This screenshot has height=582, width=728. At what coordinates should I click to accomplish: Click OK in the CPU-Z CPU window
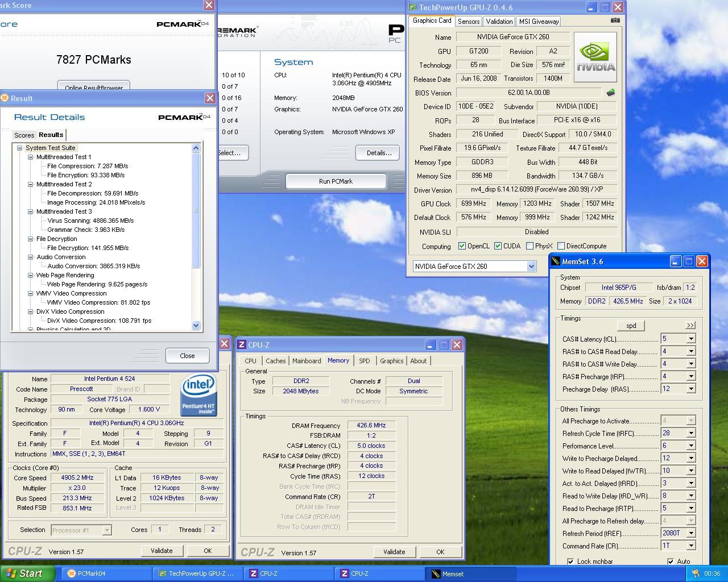click(208, 551)
